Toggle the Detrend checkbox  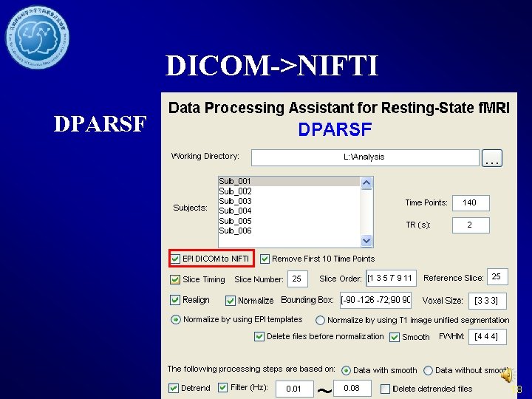point(174,388)
